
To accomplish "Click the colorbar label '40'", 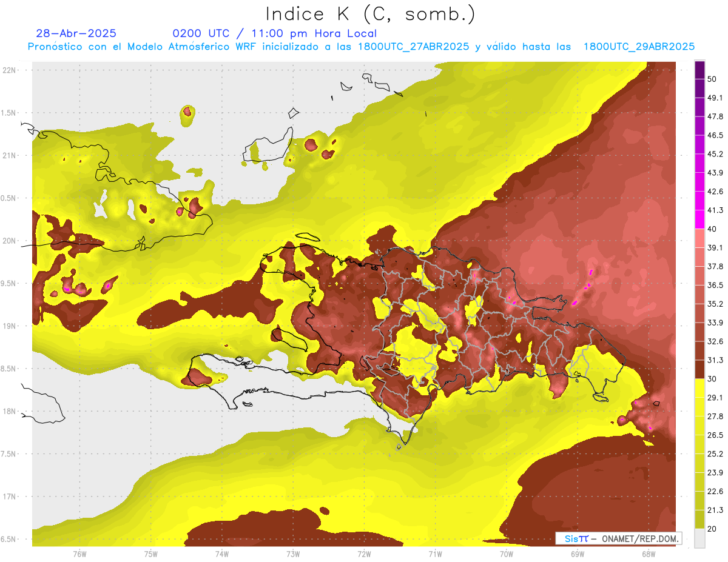I will (x=712, y=229).
